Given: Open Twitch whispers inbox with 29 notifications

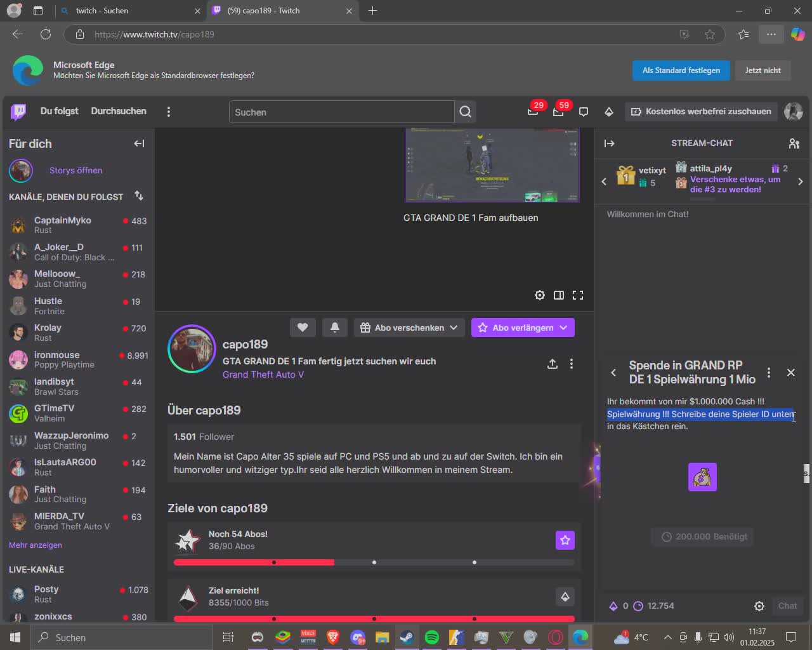Looking at the screenshot, I should pyautogui.click(x=533, y=112).
